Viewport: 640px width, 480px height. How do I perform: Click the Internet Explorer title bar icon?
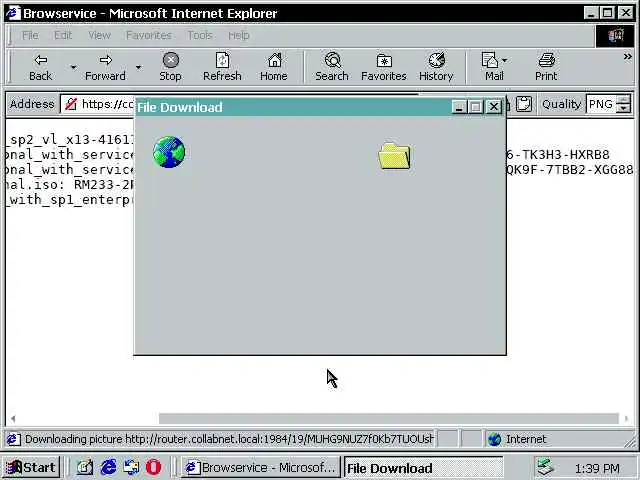13,13
